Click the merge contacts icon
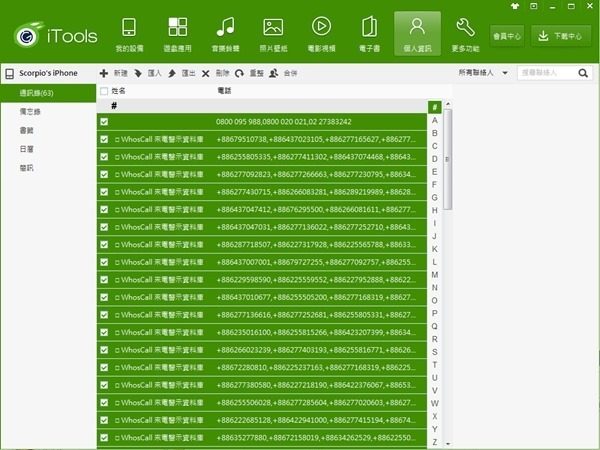This screenshot has height=450, width=600. click(x=273, y=73)
